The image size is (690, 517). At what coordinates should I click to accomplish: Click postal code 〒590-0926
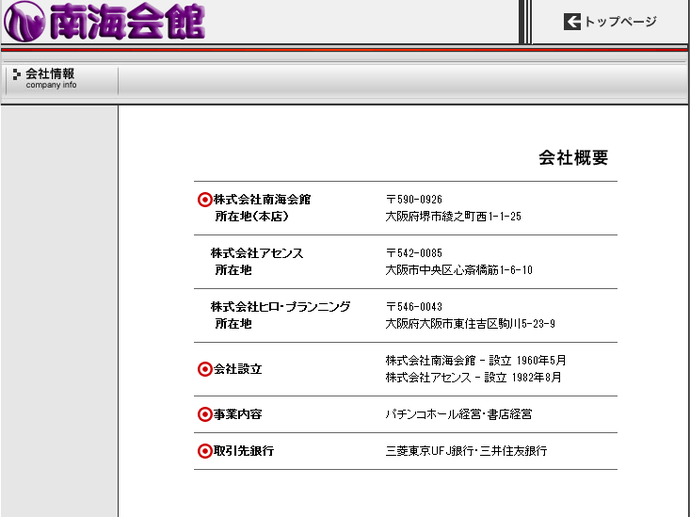click(x=414, y=199)
